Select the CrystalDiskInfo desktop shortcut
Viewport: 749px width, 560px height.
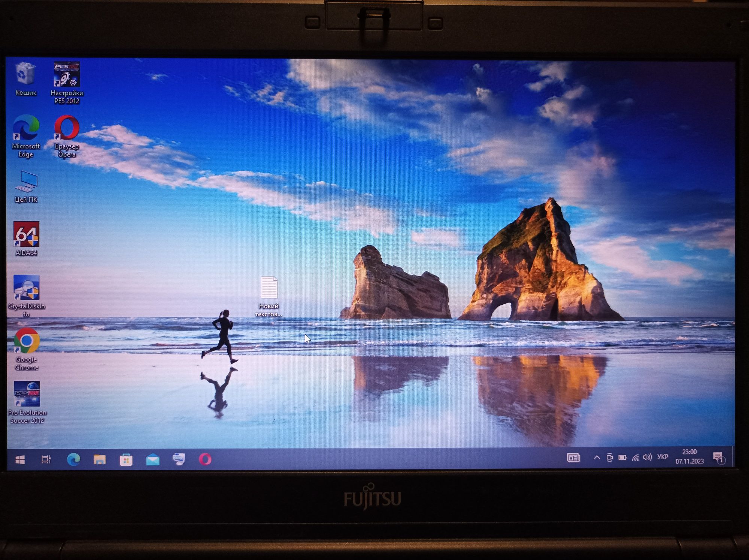[x=26, y=296]
